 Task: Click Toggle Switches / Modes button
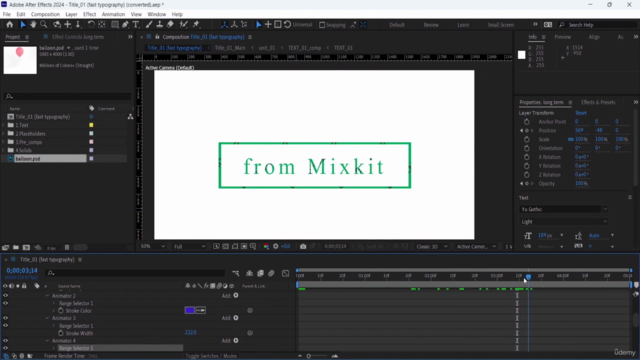click(x=211, y=356)
